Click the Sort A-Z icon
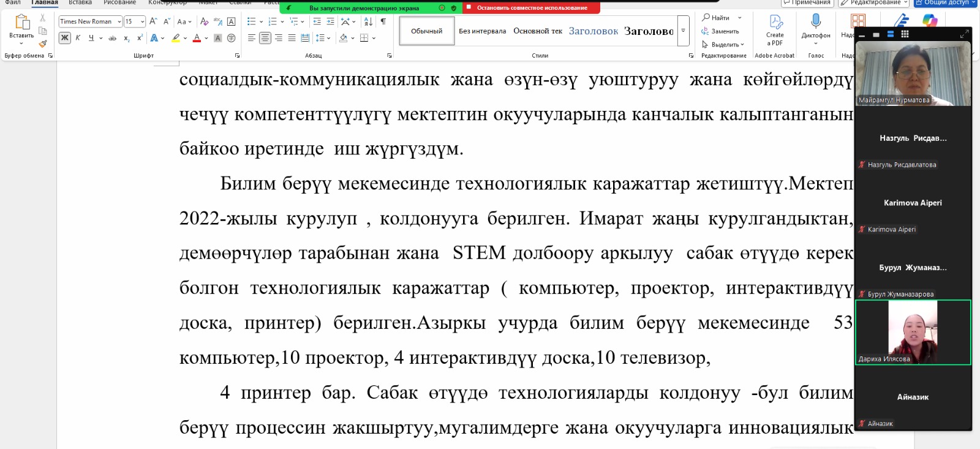980x449 pixels. (368, 21)
